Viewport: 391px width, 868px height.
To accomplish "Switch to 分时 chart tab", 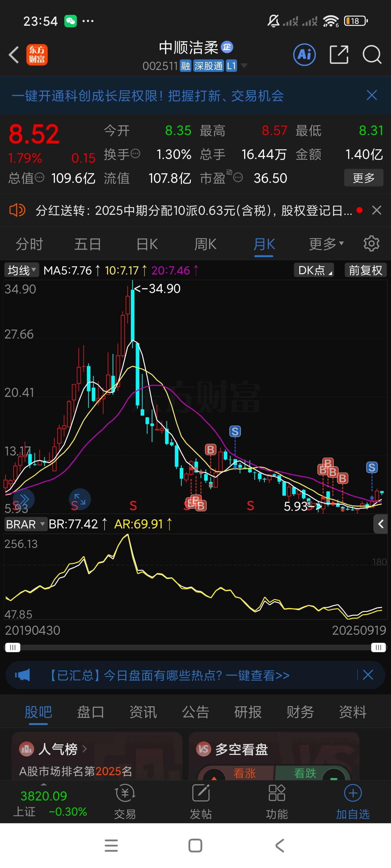I will [x=29, y=244].
